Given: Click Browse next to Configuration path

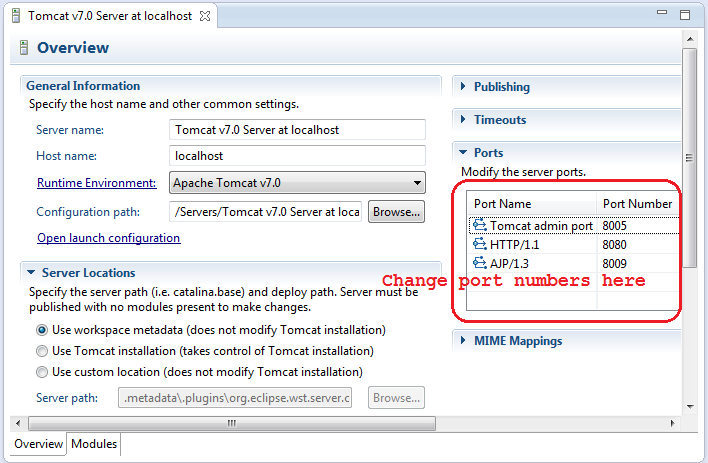Looking at the screenshot, I should pos(396,212).
